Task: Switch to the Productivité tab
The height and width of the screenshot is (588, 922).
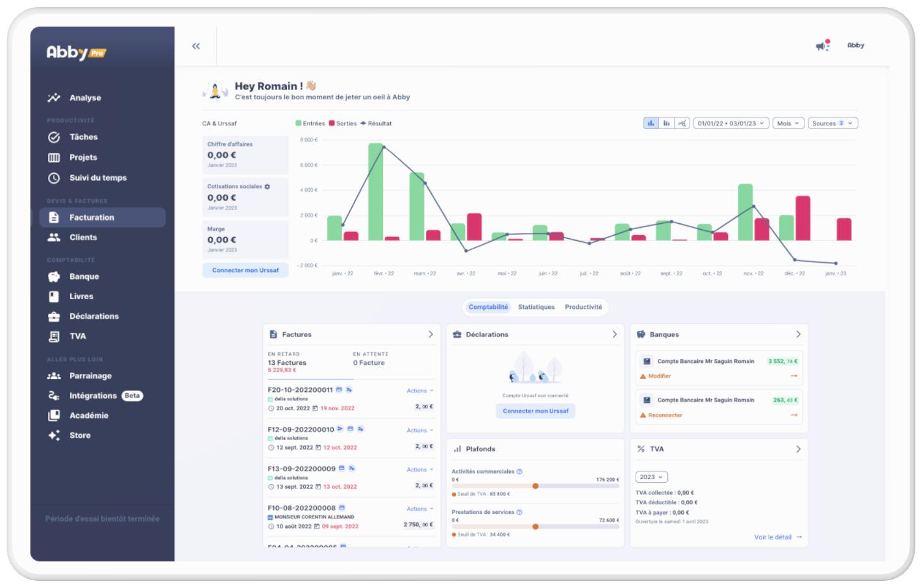Action: (x=583, y=307)
